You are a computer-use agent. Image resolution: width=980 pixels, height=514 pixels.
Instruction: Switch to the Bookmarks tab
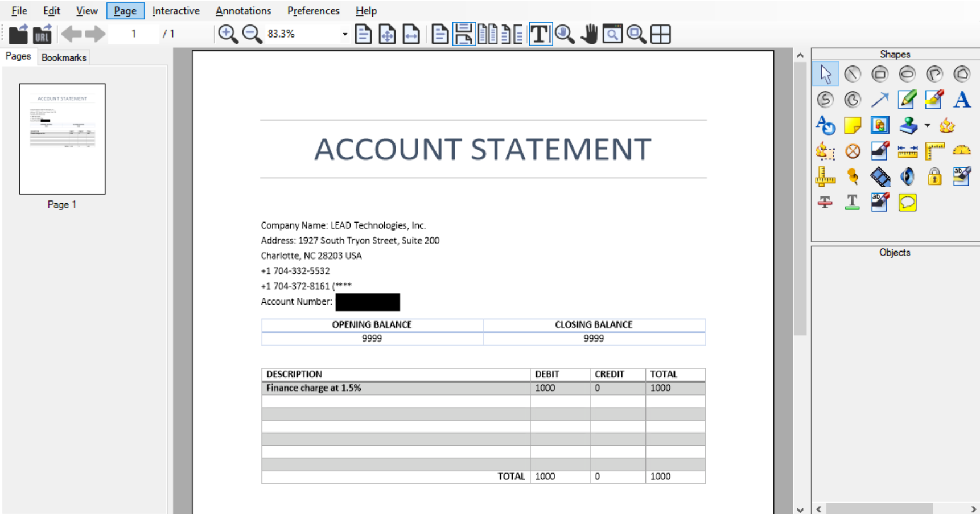64,57
